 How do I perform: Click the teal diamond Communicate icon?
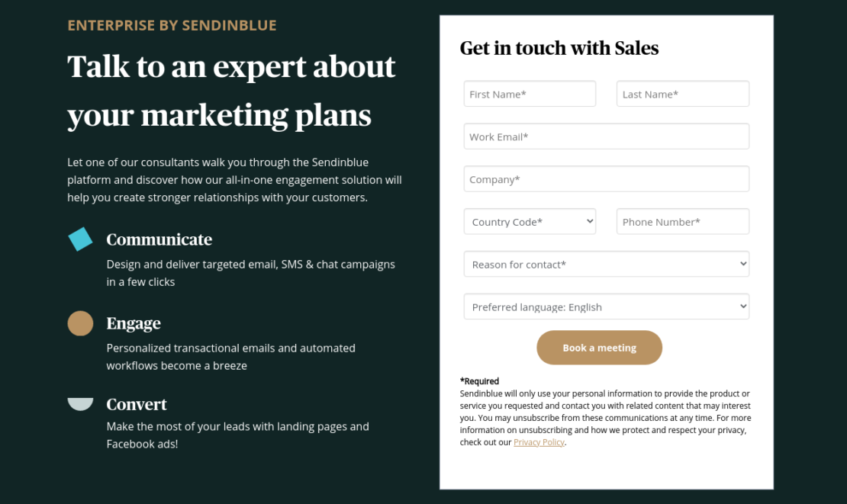click(x=79, y=238)
